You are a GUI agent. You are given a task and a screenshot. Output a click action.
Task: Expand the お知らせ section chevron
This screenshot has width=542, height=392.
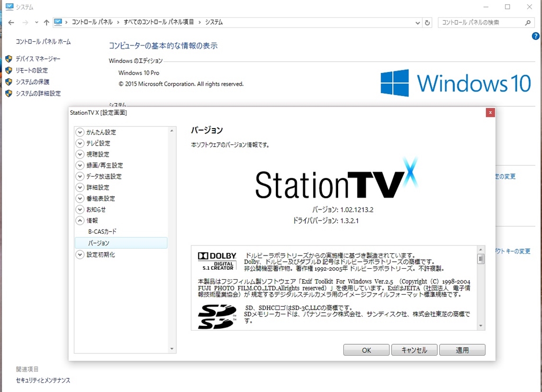(80, 209)
